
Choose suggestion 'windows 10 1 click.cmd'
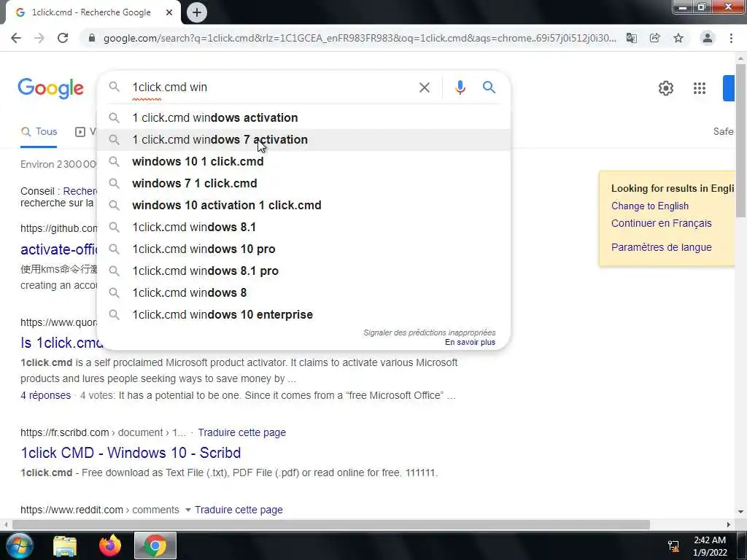(x=303, y=161)
